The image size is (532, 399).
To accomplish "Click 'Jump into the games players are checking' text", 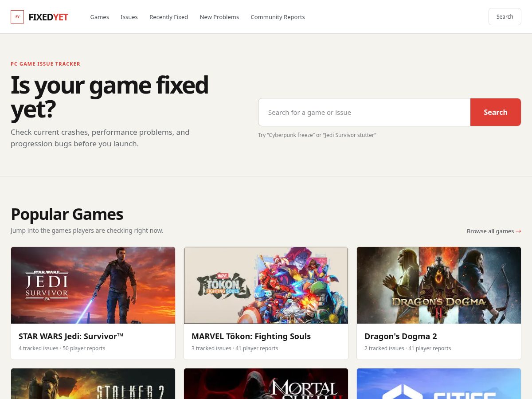I will 87,231.
